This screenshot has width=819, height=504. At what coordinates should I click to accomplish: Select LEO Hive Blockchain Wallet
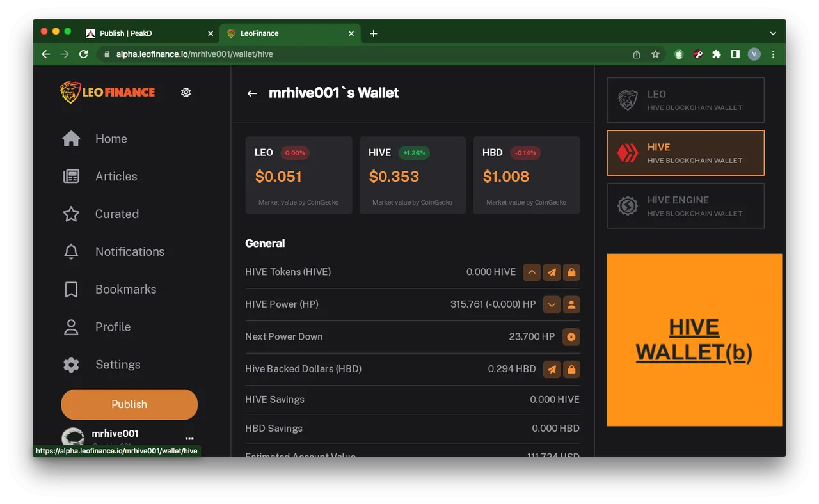pyautogui.click(x=685, y=100)
